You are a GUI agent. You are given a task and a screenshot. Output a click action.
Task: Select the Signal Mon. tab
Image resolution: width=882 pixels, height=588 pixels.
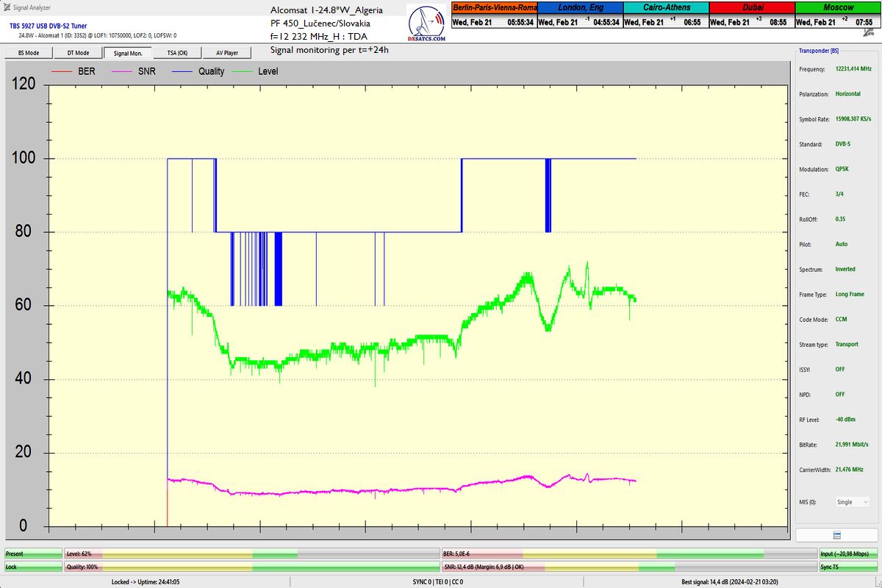(128, 53)
